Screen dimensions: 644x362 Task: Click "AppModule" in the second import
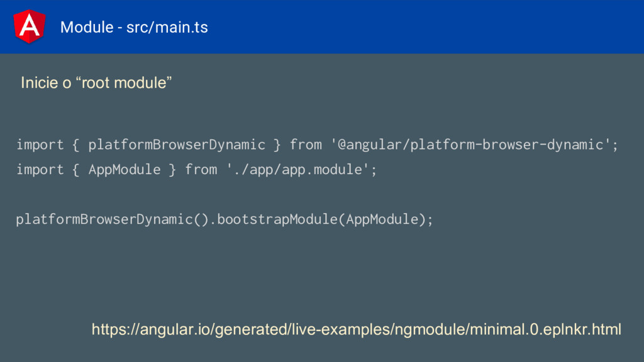coord(125,170)
